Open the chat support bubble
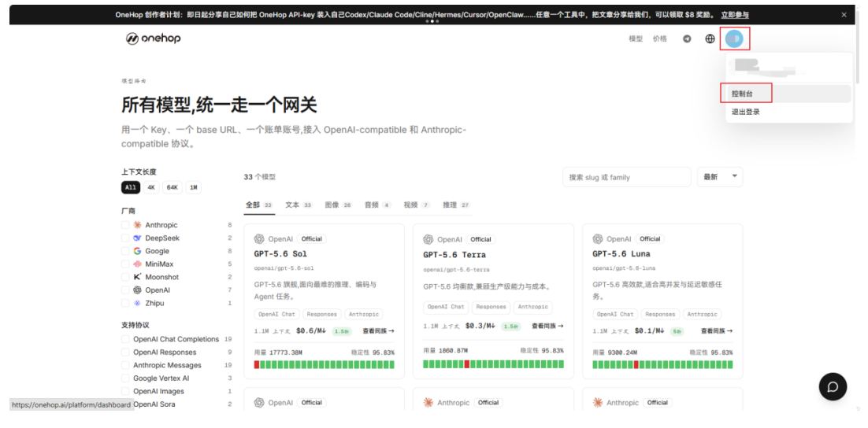868x428 pixels. pyautogui.click(x=833, y=386)
